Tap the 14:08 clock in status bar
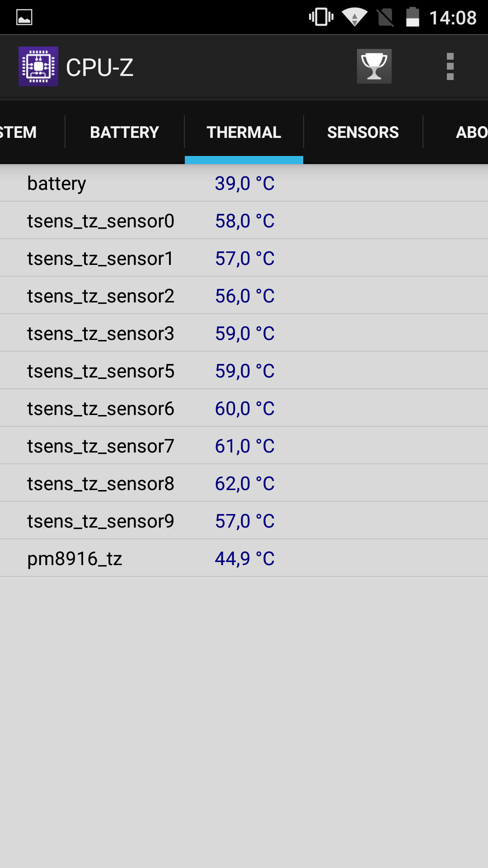The height and width of the screenshot is (868, 488). coord(453,18)
